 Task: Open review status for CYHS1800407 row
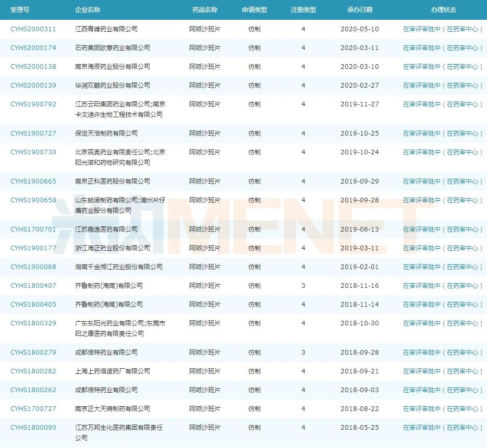coord(443,285)
